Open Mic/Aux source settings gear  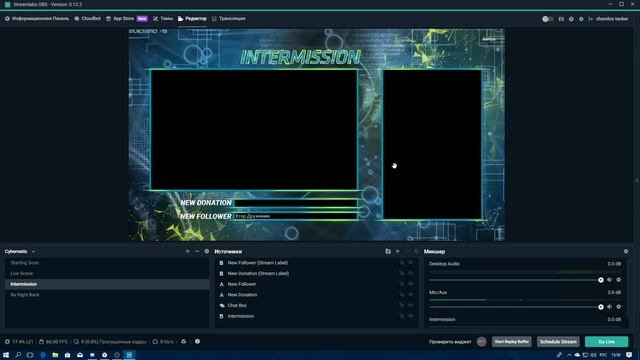tap(619, 307)
